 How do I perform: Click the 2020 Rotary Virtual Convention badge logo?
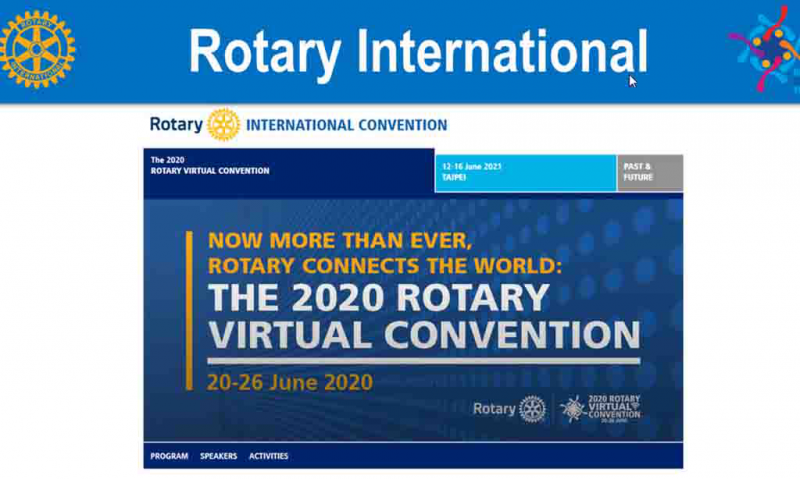[x=601, y=409]
